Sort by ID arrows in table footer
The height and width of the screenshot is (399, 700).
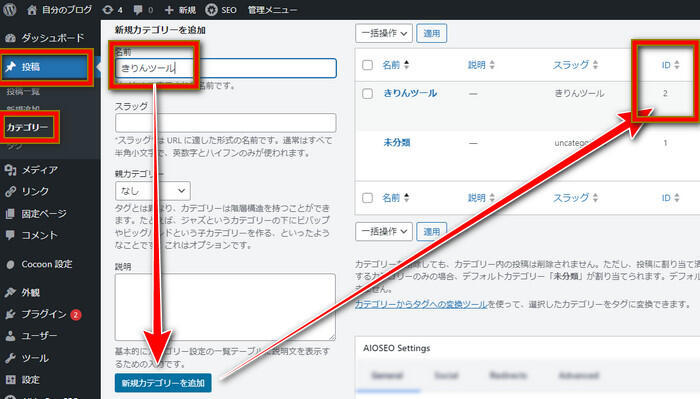(x=677, y=198)
